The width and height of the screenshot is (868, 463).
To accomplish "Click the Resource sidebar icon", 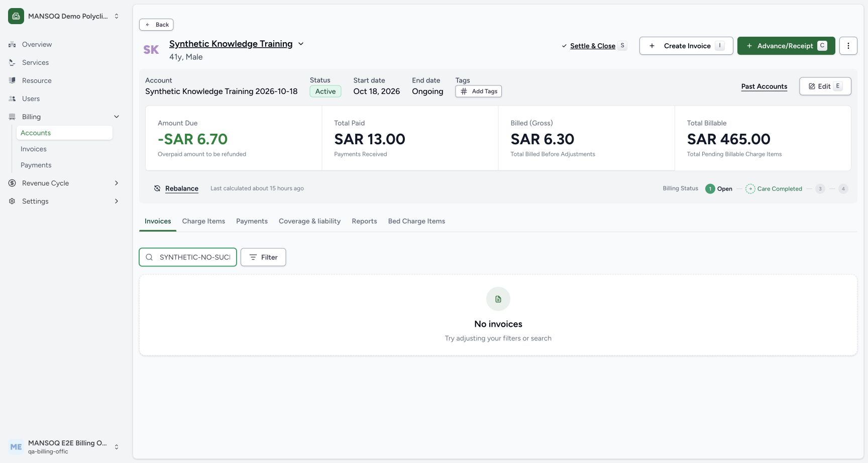I will [x=12, y=80].
